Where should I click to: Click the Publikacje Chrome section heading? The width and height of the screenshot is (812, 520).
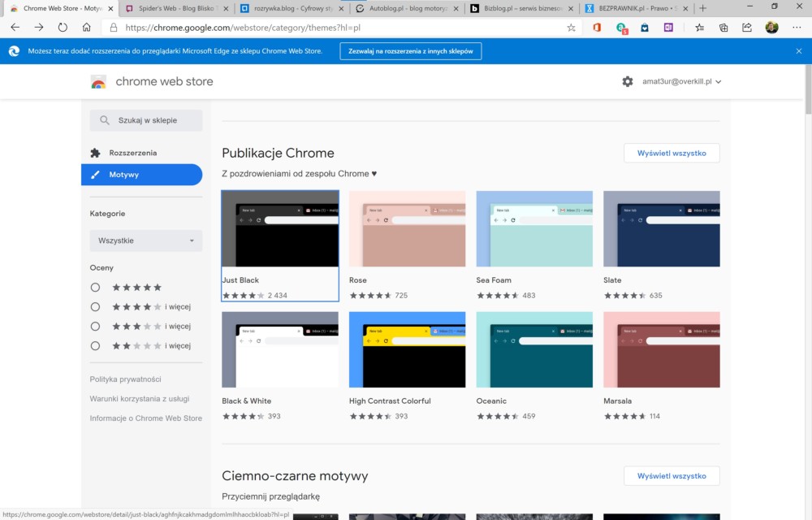(x=278, y=153)
